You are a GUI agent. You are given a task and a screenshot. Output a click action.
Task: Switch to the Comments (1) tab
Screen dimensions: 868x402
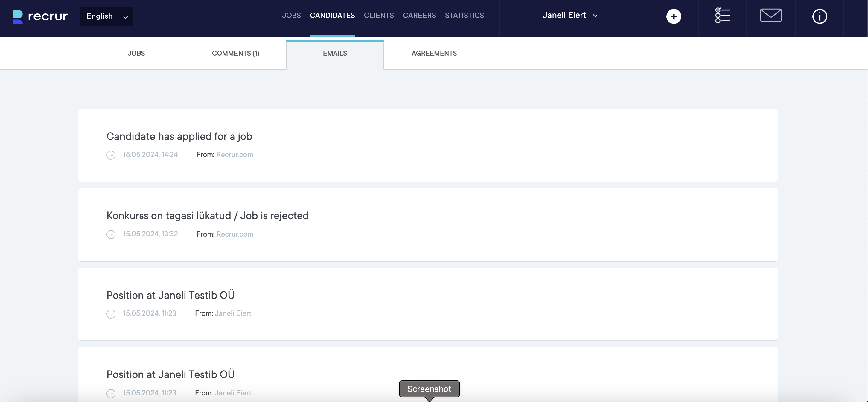235,53
